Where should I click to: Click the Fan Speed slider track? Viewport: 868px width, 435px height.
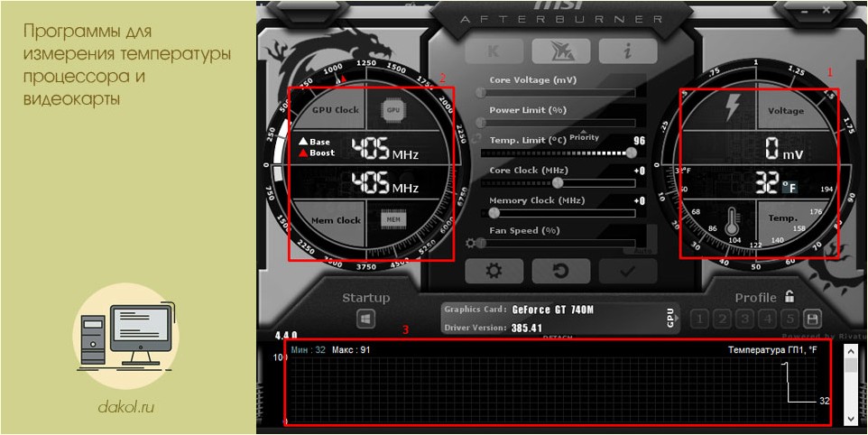coord(558,243)
